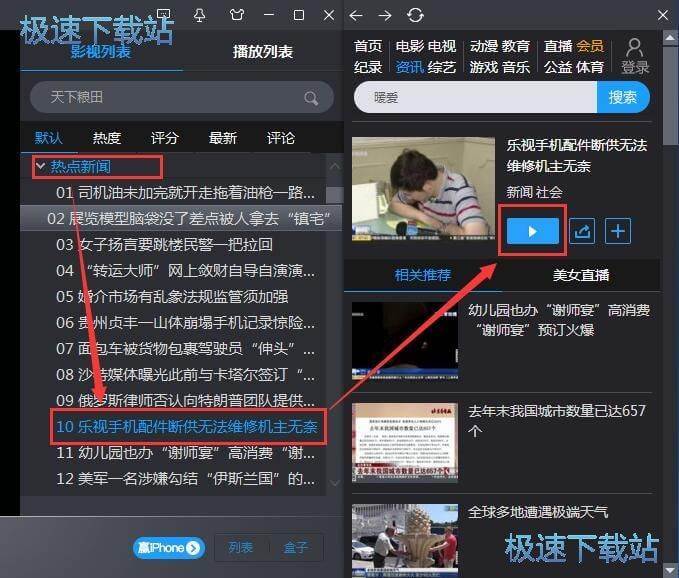This screenshot has width=679, height=578.
Task: Click the browser back arrow
Action: (357, 15)
